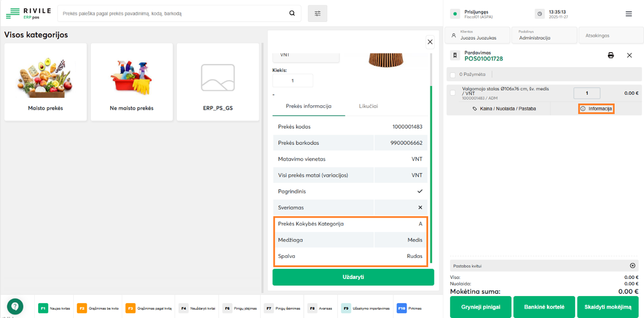Open the filter settings icon
Image resolution: width=644 pixels, height=318 pixels.
click(317, 14)
